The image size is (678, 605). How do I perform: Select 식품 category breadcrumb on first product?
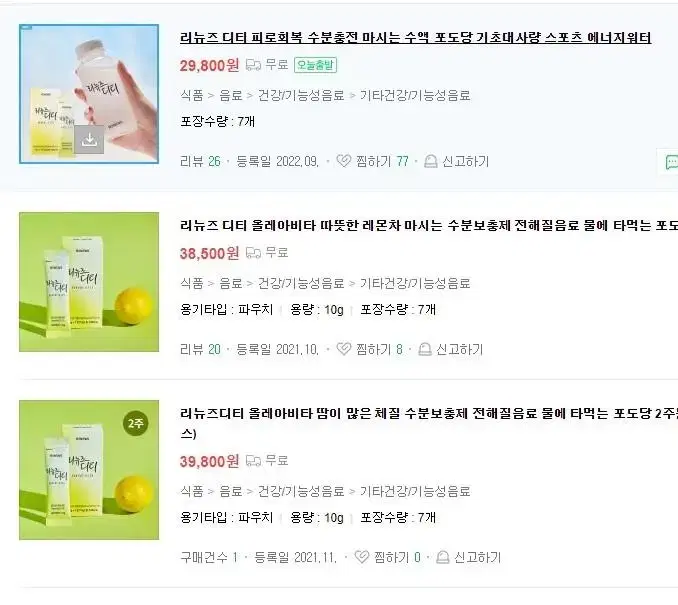192,95
